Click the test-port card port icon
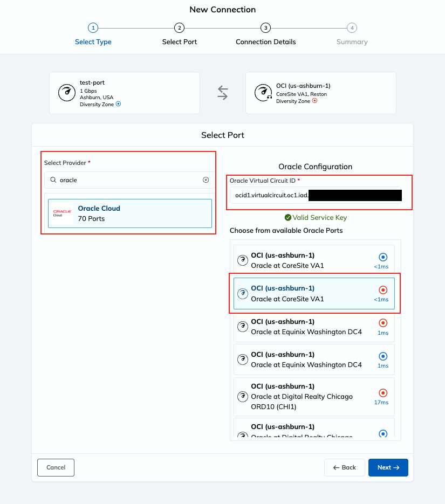This screenshot has height=504, width=445. [x=66, y=93]
